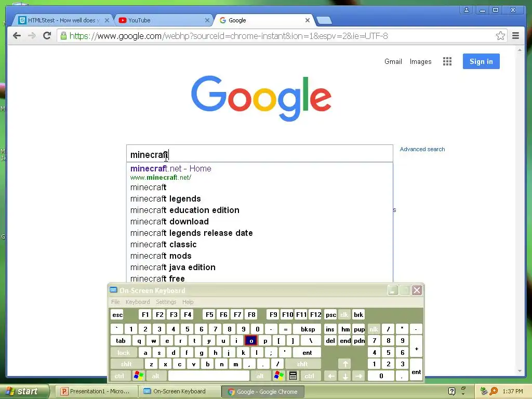Image resolution: width=532 pixels, height=399 pixels.
Task: Reload the page with refresh icon
Action: [47, 36]
